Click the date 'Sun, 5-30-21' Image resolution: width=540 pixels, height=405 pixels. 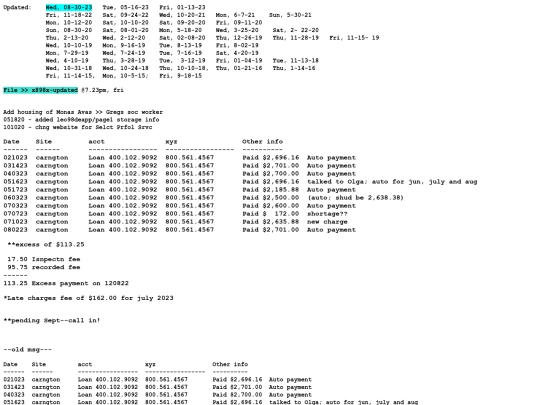click(290, 15)
